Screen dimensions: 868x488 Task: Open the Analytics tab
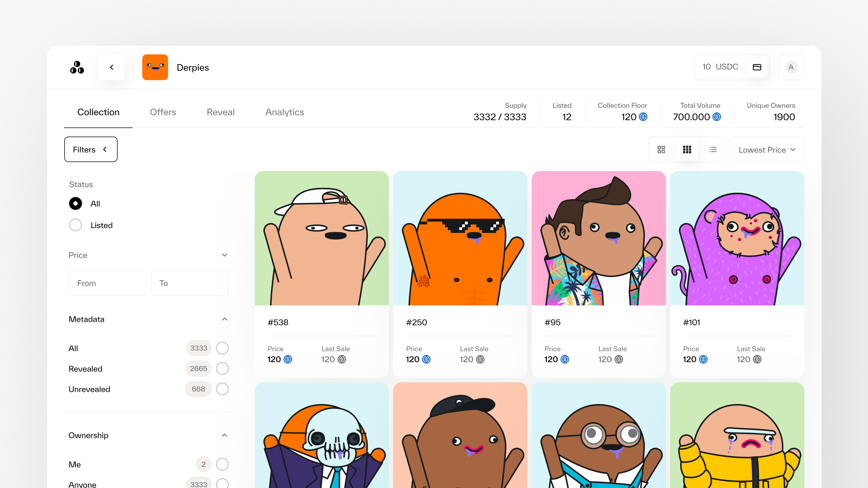tap(284, 112)
